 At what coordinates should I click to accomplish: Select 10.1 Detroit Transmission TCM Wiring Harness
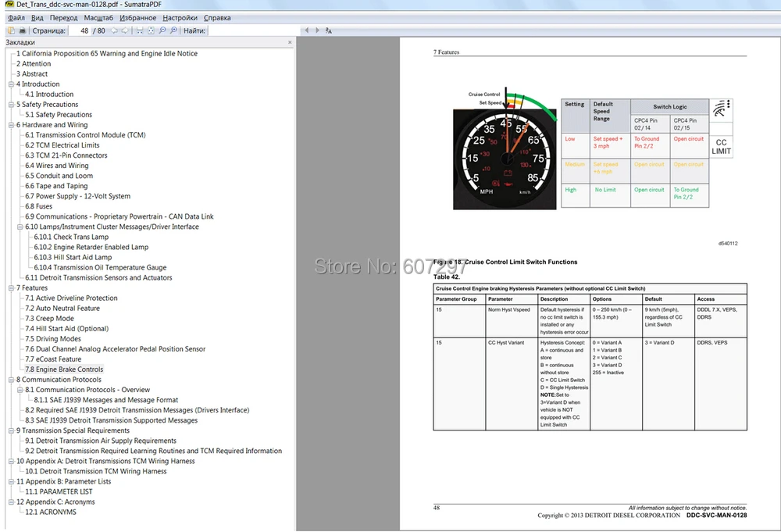coord(95,471)
